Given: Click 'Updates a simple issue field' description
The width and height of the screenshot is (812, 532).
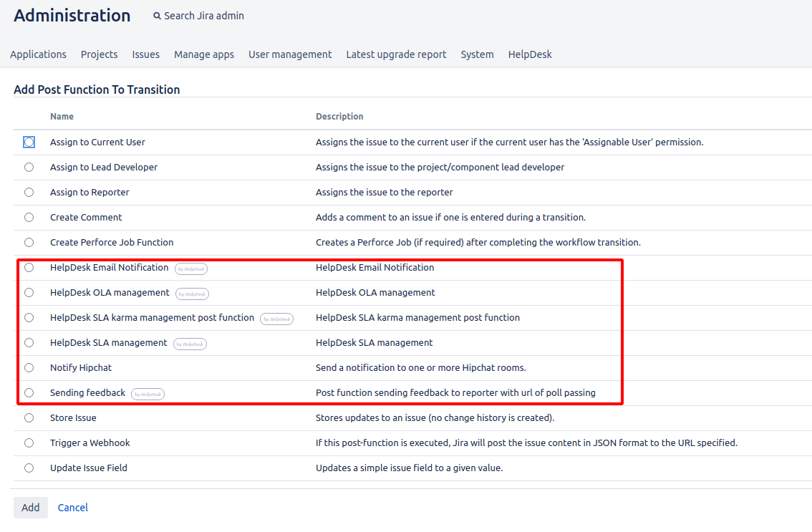Looking at the screenshot, I should click(410, 468).
